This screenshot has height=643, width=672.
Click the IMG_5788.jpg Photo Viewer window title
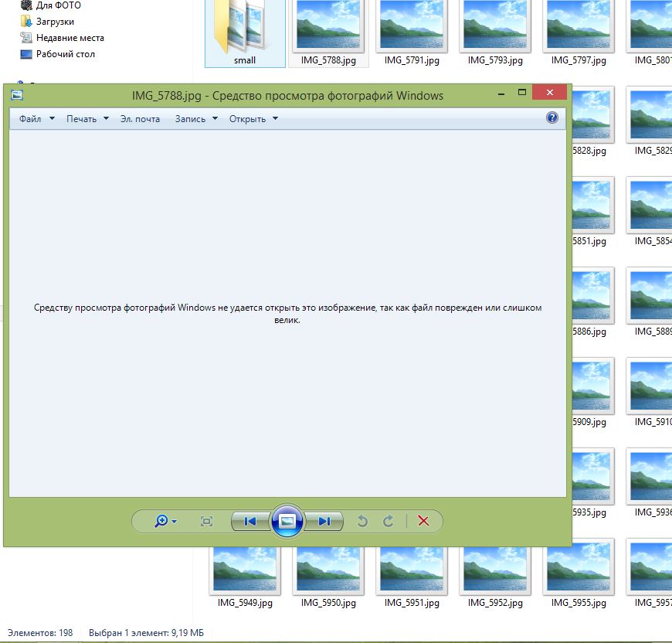[x=287, y=96]
